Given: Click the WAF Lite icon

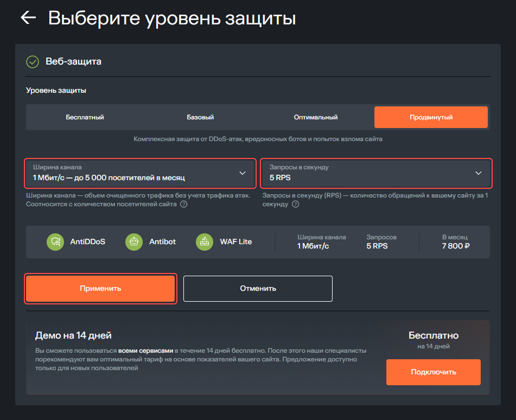Looking at the screenshot, I should click(x=205, y=241).
